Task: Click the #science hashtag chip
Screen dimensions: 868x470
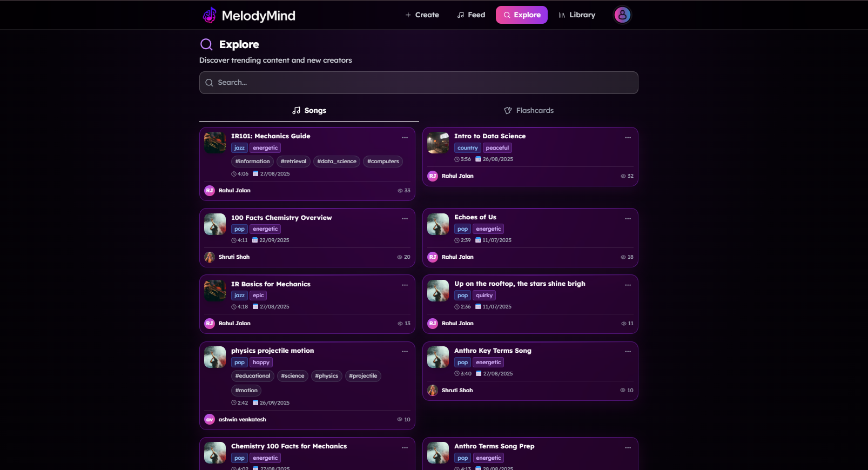Action: click(293, 376)
